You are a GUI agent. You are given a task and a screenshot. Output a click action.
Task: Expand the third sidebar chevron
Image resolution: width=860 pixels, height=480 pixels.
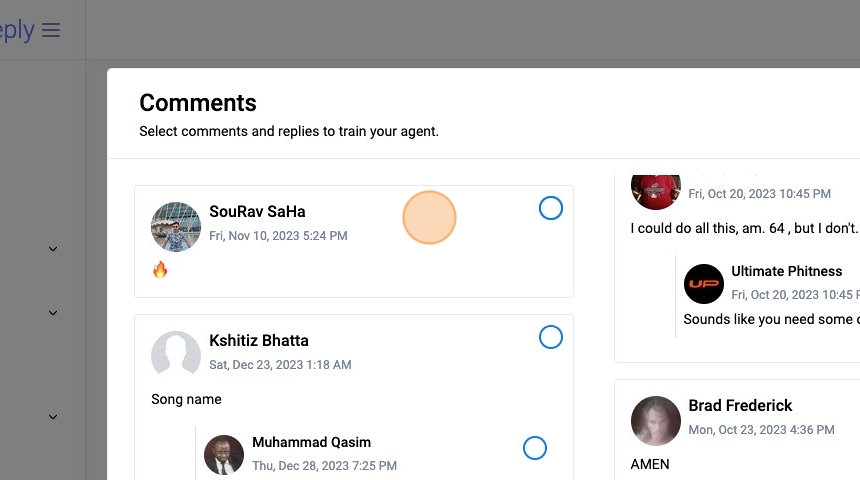pyautogui.click(x=53, y=417)
